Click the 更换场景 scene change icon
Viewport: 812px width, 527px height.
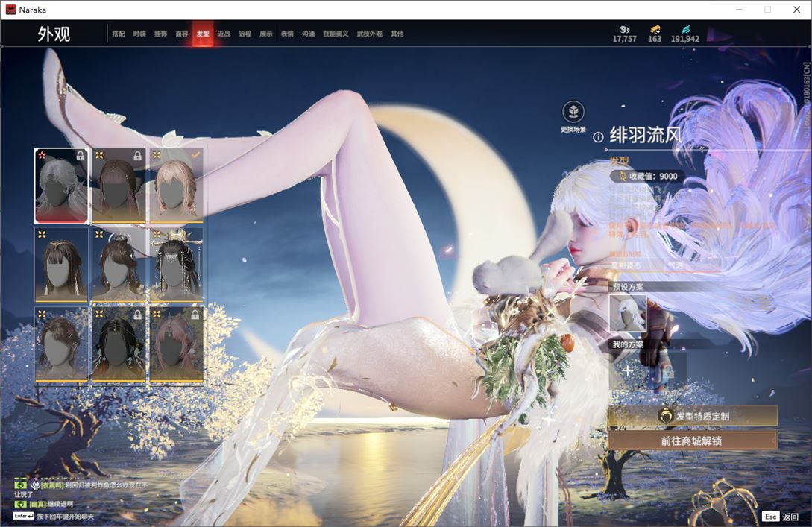(573, 112)
